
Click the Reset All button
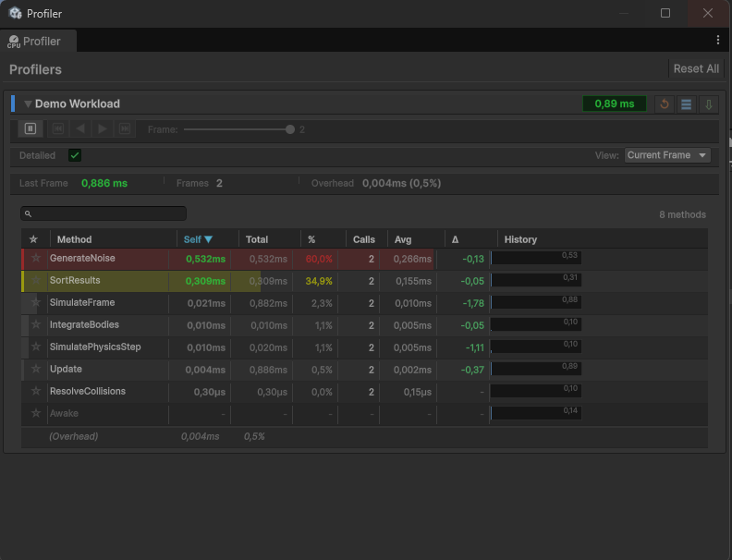(696, 69)
